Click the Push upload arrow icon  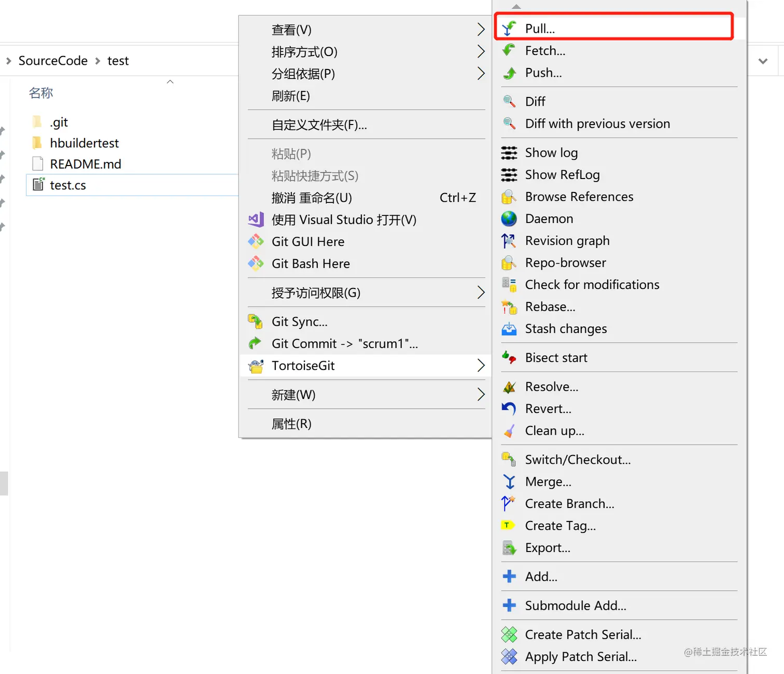point(509,73)
